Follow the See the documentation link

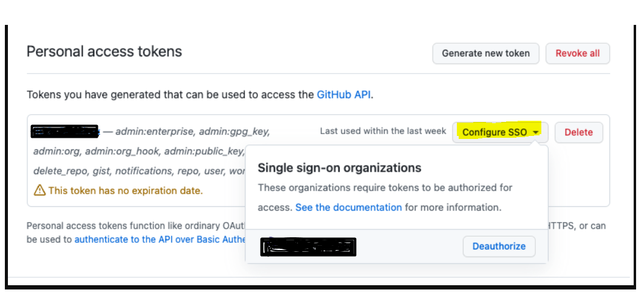(x=349, y=207)
